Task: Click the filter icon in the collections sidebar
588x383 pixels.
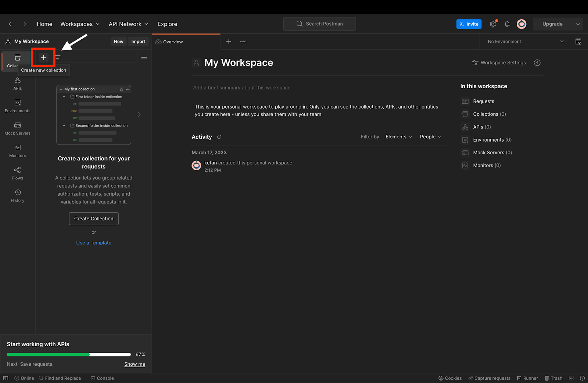Action: [x=58, y=58]
